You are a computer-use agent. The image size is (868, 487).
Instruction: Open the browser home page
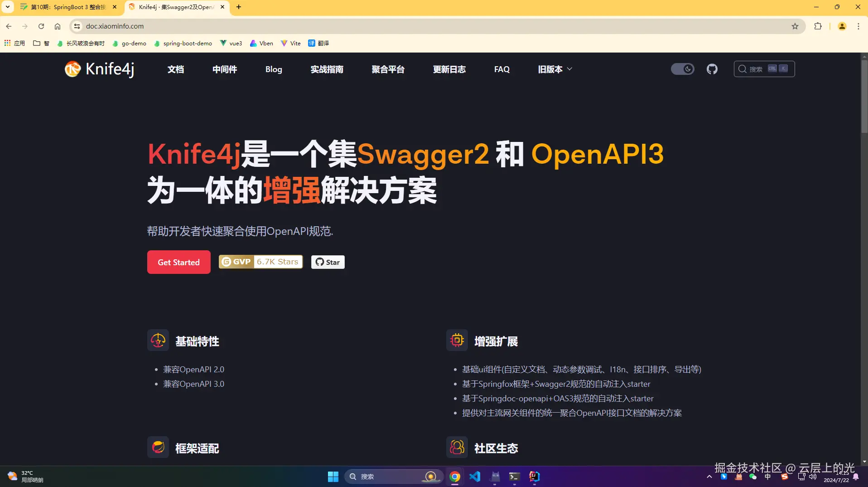tap(58, 26)
